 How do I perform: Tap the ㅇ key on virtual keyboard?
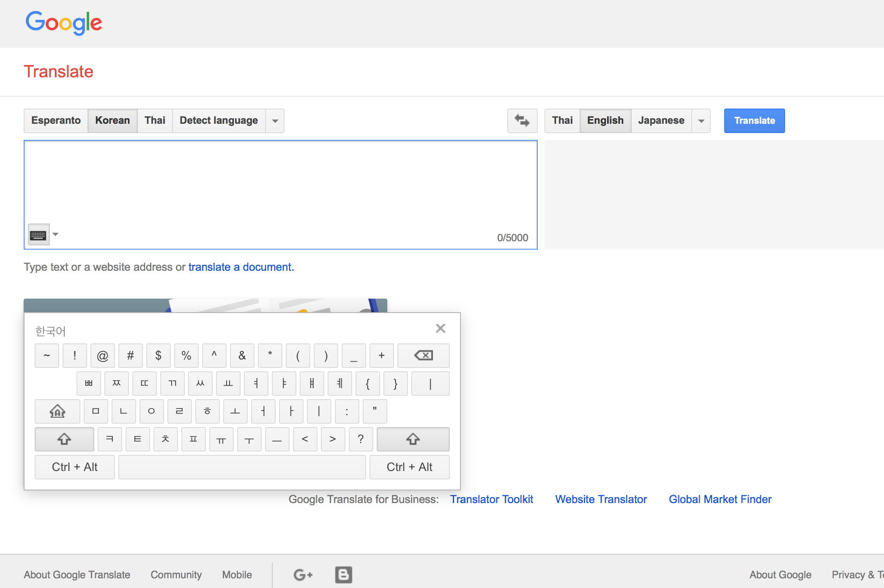152,411
